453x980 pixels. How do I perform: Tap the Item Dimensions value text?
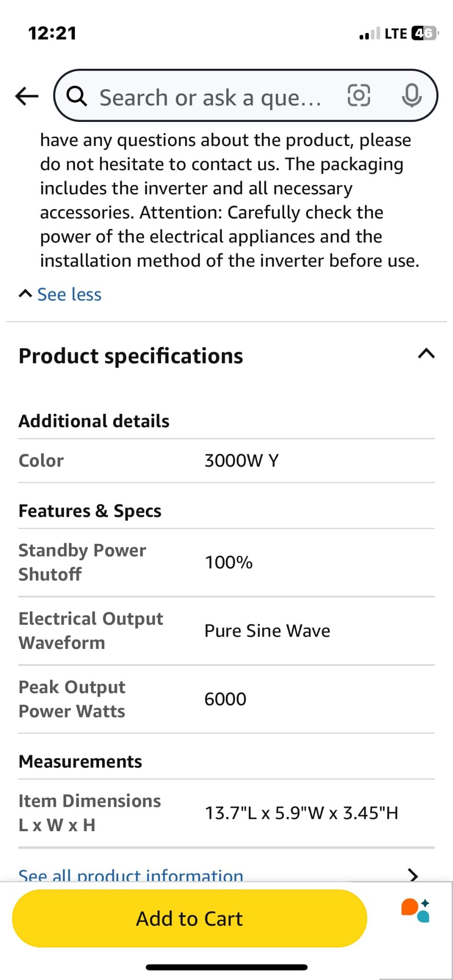click(x=301, y=813)
